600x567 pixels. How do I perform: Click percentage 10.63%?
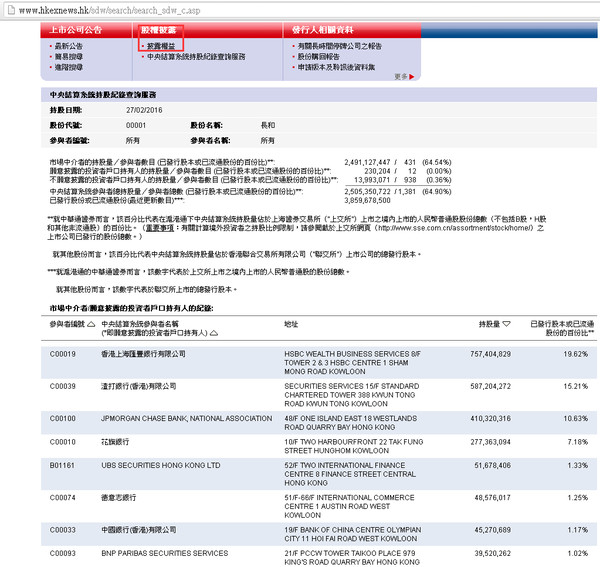coord(576,419)
